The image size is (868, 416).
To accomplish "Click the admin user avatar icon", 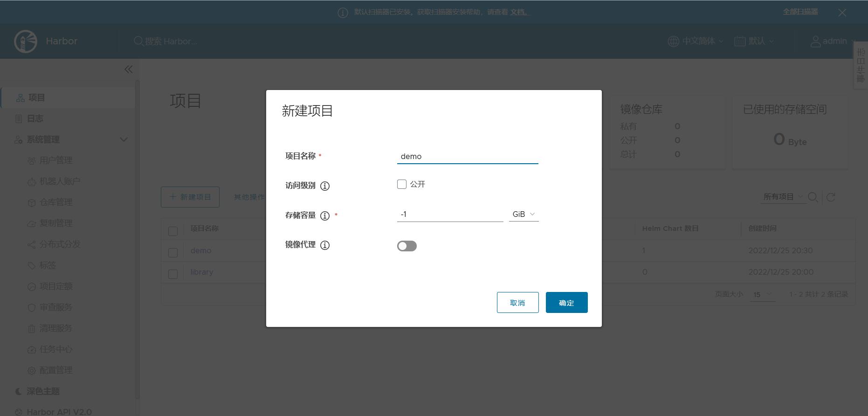I will point(815,41).
